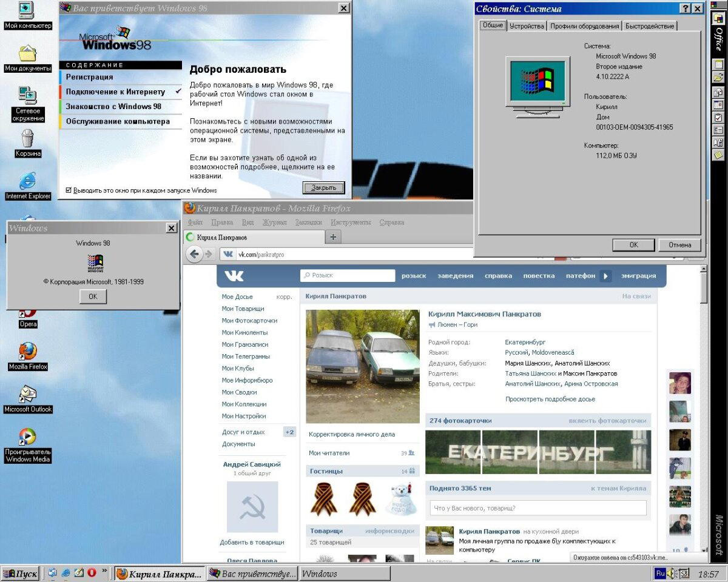The image size is (728, 582).
Task: Click the Ru keyboard language indicator
Action: [x=660, y=573]
